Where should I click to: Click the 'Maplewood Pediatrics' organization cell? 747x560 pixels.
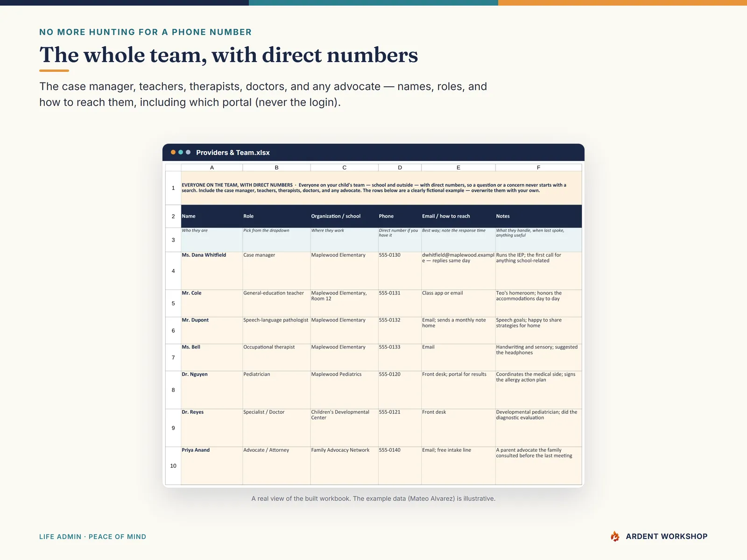point(345,390)
